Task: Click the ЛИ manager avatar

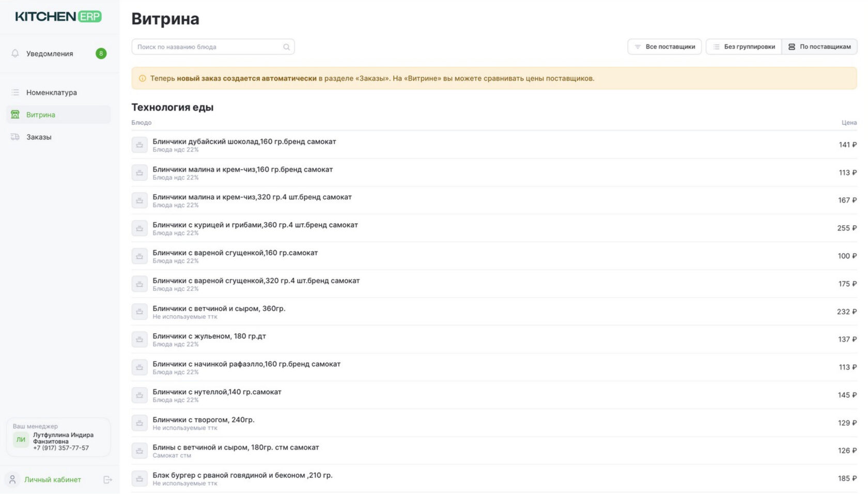Action: pos(21,440)
